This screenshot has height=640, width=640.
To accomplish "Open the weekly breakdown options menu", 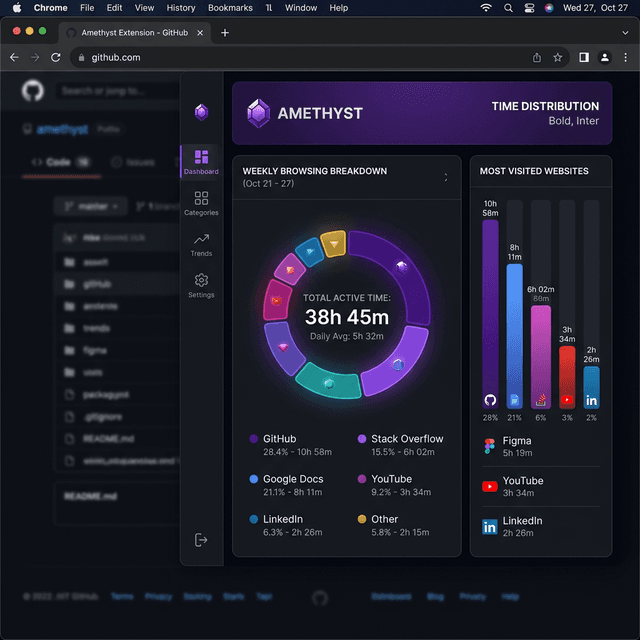I will pos(446,178).
